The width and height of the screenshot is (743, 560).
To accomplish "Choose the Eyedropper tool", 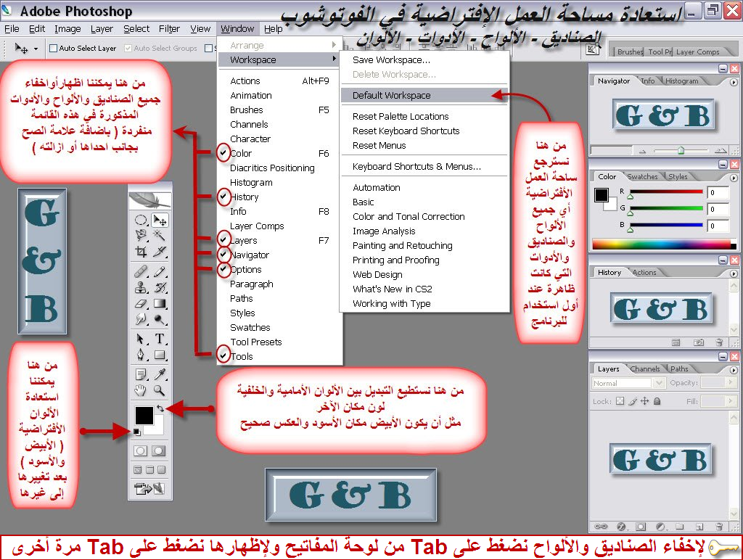I will click(x=159, y=374).
